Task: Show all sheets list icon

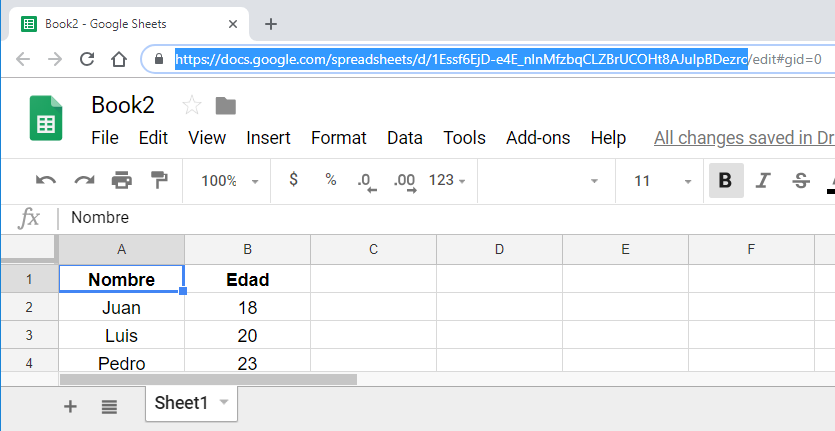Action: pos(109,406)
